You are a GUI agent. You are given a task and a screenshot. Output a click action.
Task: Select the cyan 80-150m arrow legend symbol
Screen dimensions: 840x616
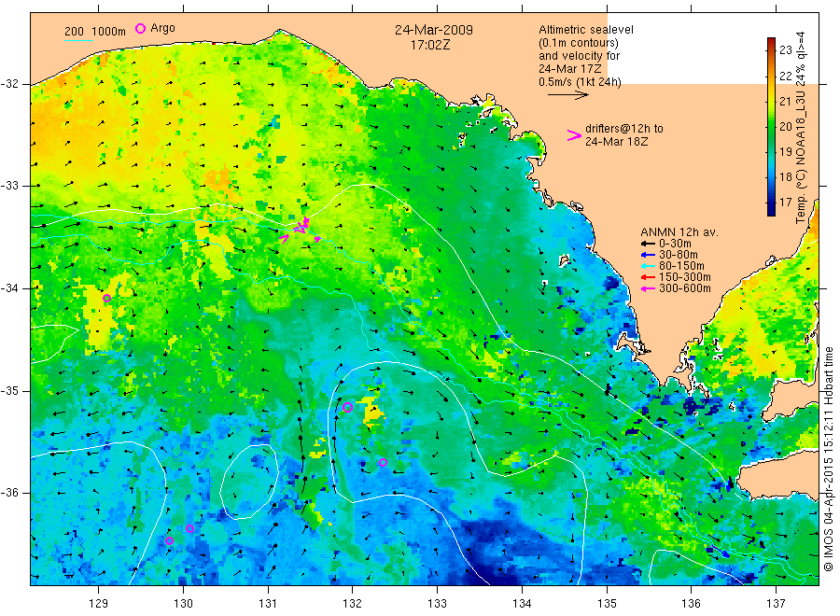point(649,266)
